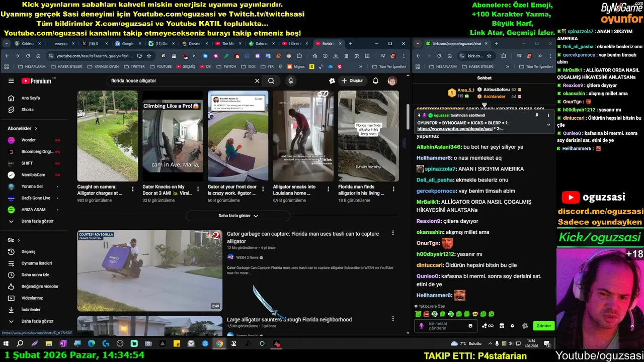The width and height of the screenshot is (644, 362).
Task: Open options for Gator garbage can video
Action: click(393, 233)
